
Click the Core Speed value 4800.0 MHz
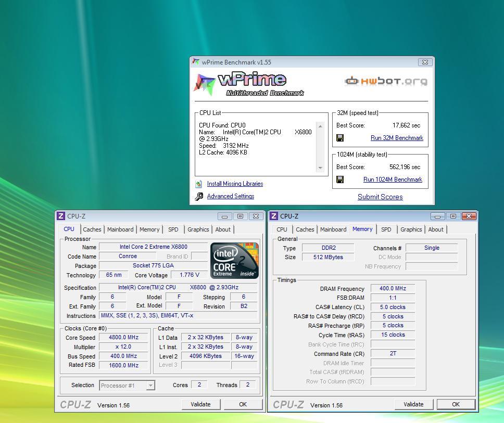click(x=124, y=337)
